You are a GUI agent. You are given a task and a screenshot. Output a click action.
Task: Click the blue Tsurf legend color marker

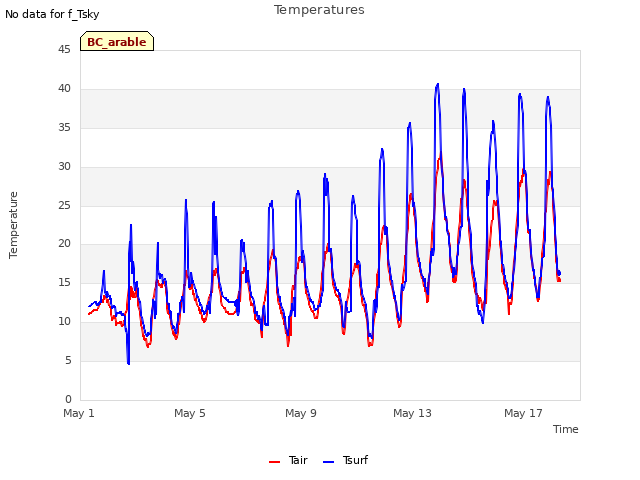click(328, 462)
